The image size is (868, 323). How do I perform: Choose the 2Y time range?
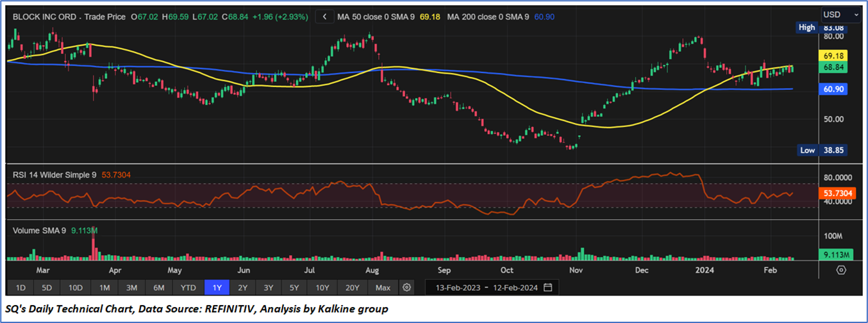tap(242, 287)
